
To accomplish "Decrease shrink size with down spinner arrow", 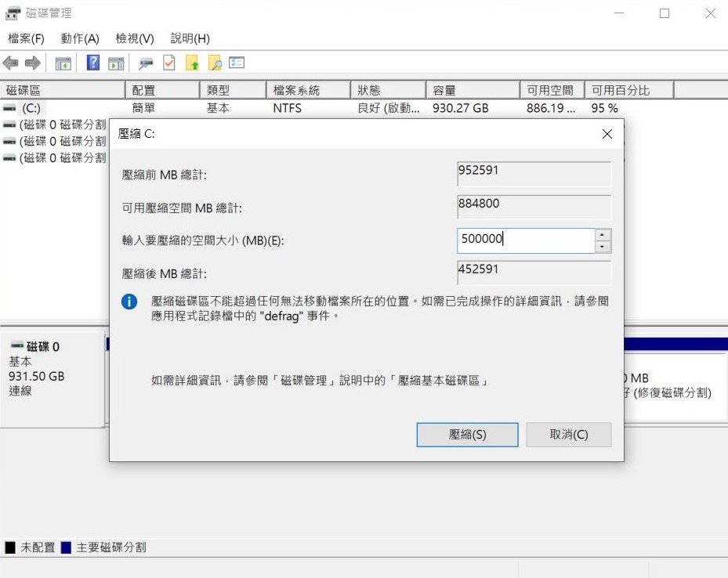I will point(602,247).
